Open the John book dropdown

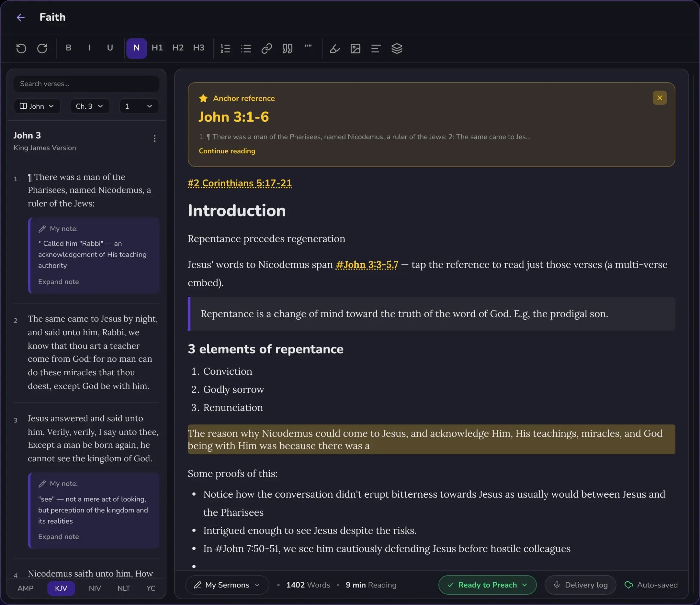[x=37, y=106]
